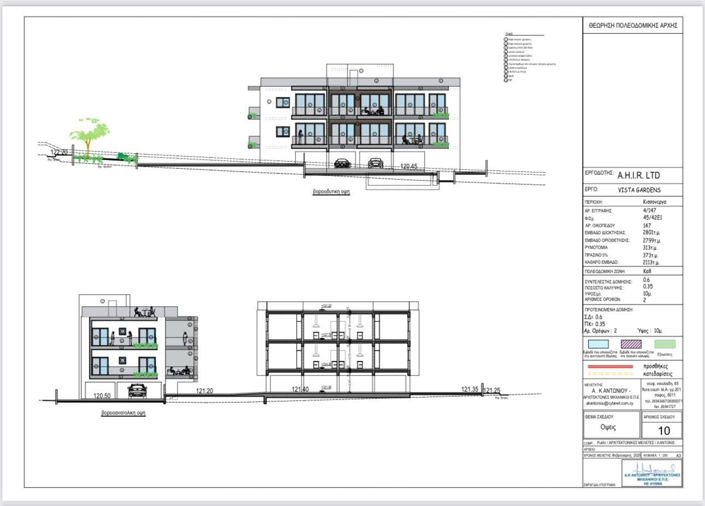Click the drawing number '10'

pos(664,431)
